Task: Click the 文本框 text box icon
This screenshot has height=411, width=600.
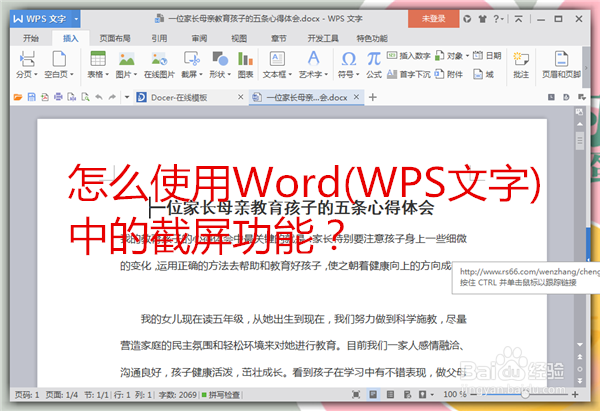Action: (277, 59)
